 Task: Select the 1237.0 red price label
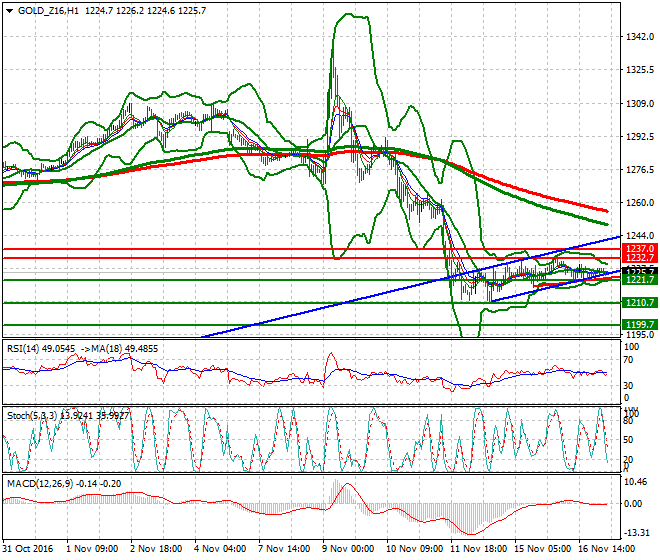[639, 249]
